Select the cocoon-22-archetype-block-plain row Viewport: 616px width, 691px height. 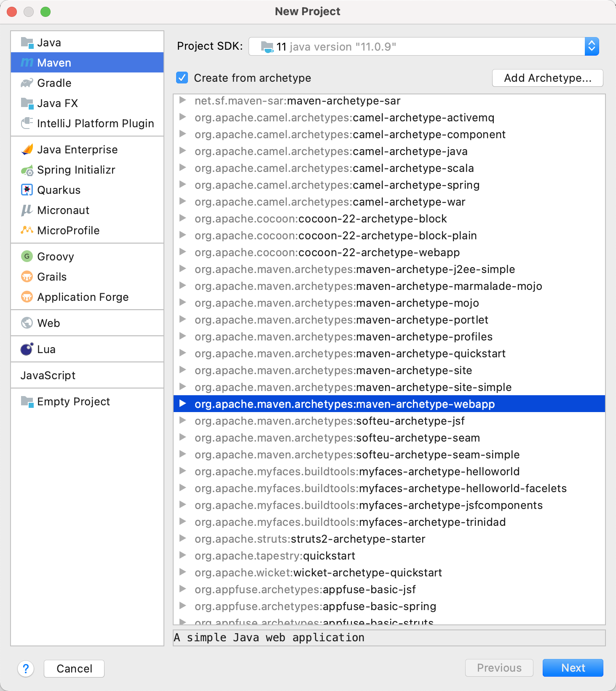point(389,236)
